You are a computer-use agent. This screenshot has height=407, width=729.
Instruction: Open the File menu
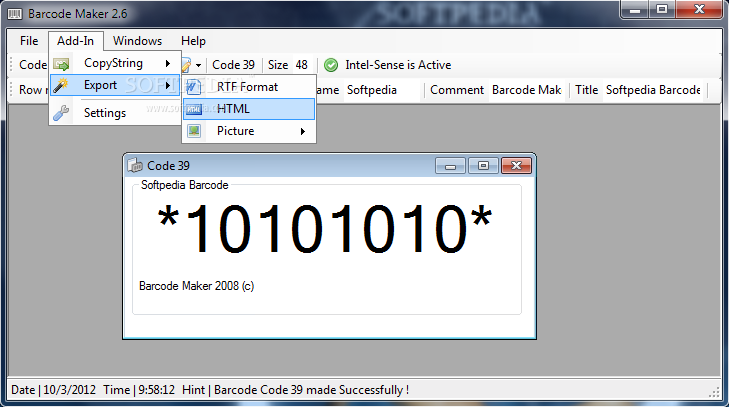(29, 41)
